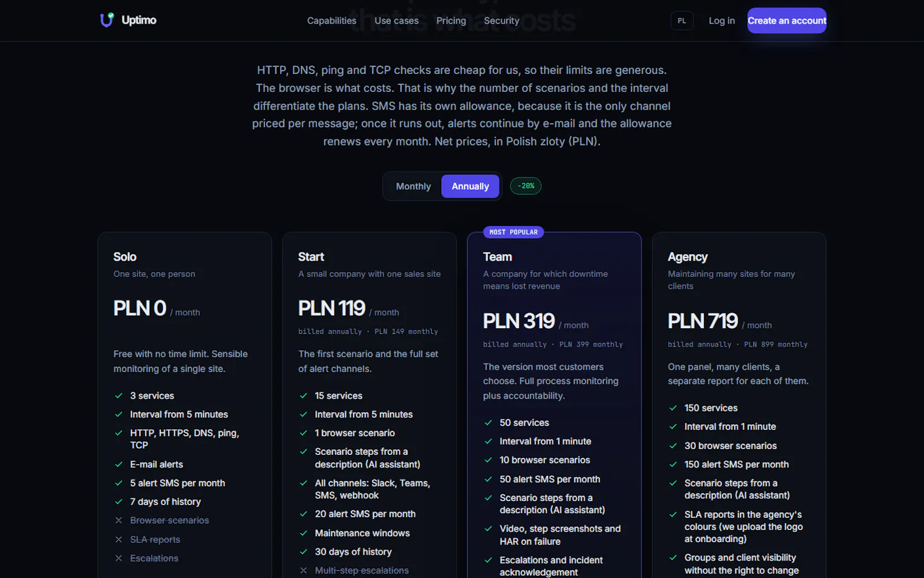The image size is (924, 578).
Task: Click 'billed annually · PLN 399 monthly' note
Action: click(x=553, y=344)
